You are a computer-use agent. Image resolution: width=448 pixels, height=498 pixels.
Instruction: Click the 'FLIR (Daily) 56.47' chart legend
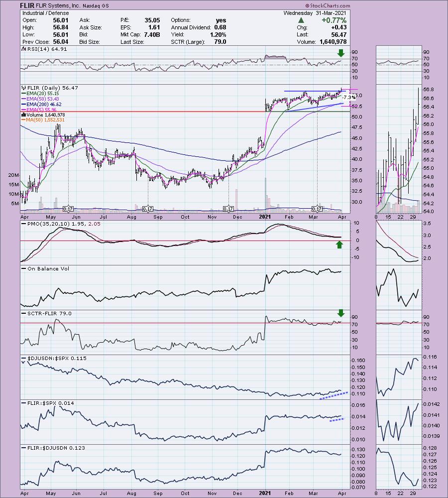click(x=52, y=88)
